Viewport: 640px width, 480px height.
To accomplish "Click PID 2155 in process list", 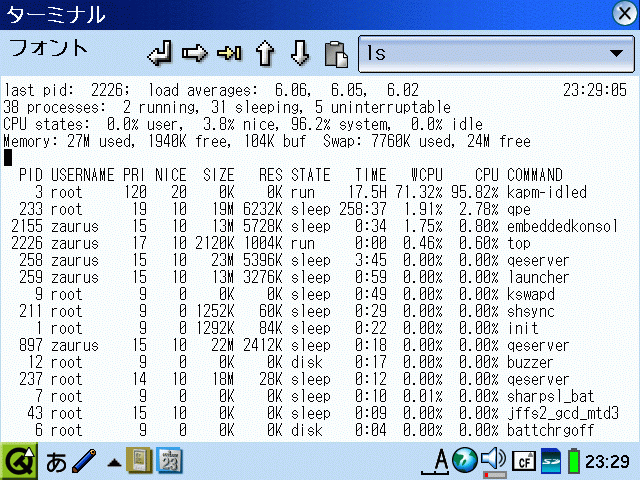I will pos(27,226).
